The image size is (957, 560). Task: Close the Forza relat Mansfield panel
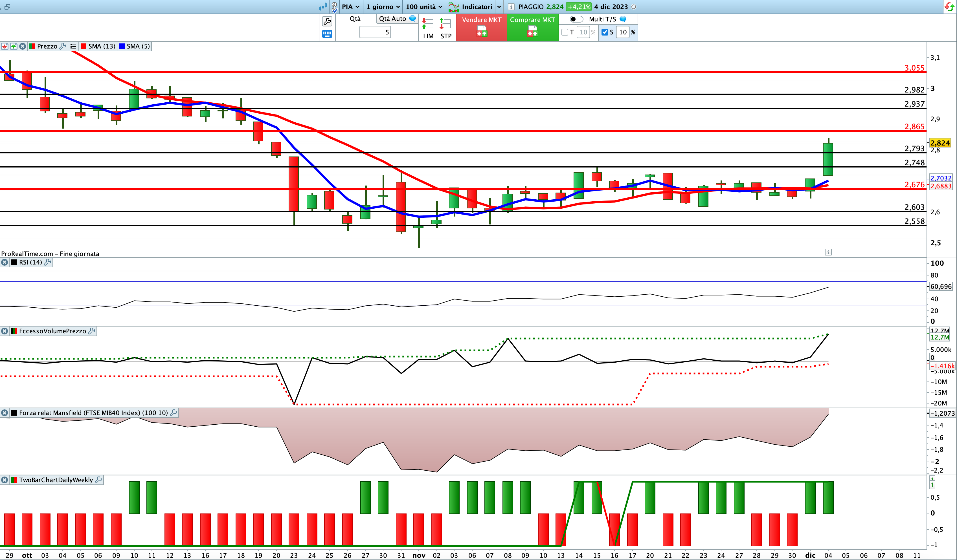(5, 413)
